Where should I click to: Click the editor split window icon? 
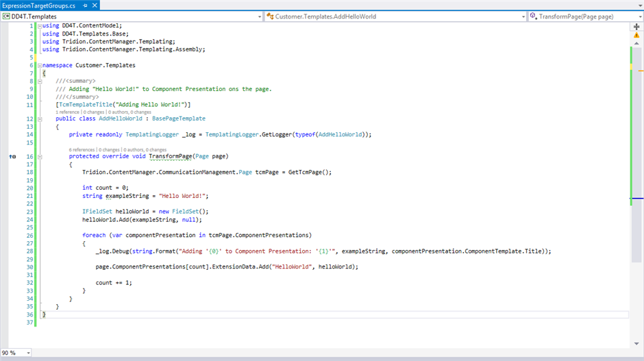pos(636,26)
